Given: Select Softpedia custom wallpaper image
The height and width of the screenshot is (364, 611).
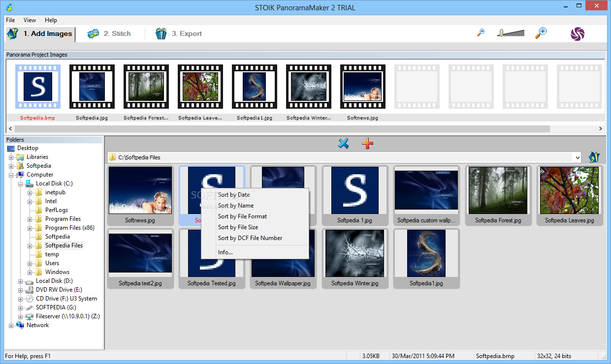Looking at the screenshot, I should click(x=426, y=195).
